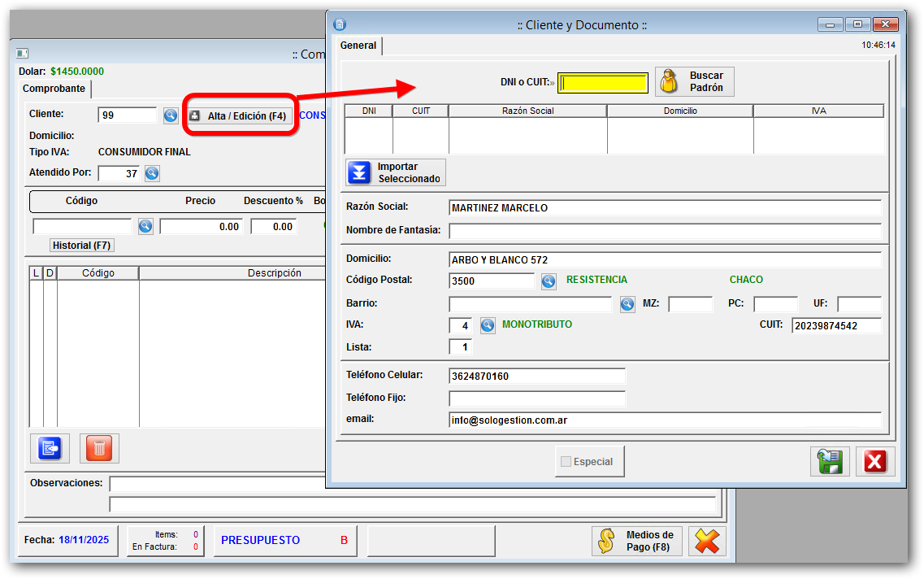Viewport: 924px width, 579px height.
Task: Cancel with the red X button in the client dialog
Action: click(874, 461)
